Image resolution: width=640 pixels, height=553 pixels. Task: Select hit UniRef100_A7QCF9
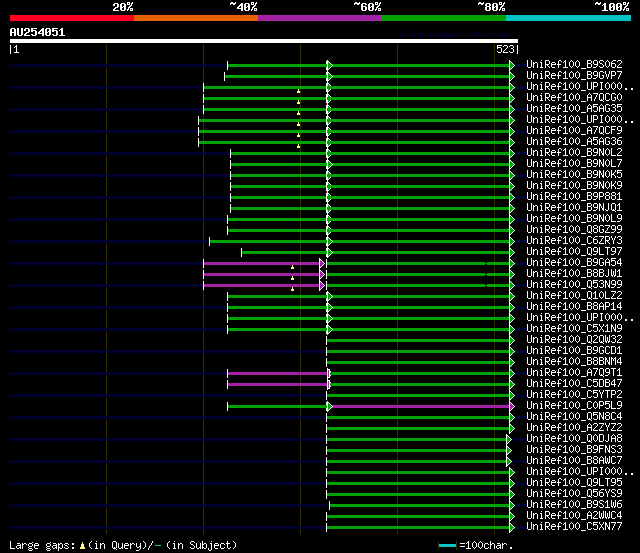pyautogui.click(x=574, y=131)
